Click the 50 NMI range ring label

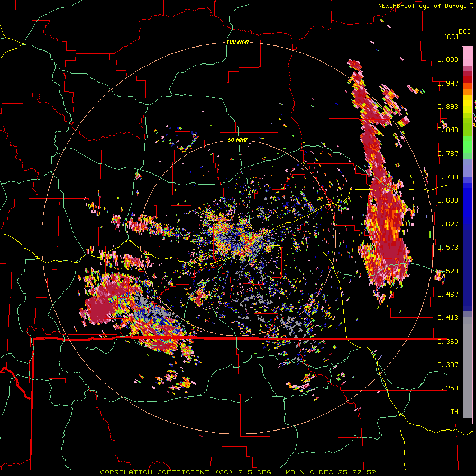pos(237,140)
